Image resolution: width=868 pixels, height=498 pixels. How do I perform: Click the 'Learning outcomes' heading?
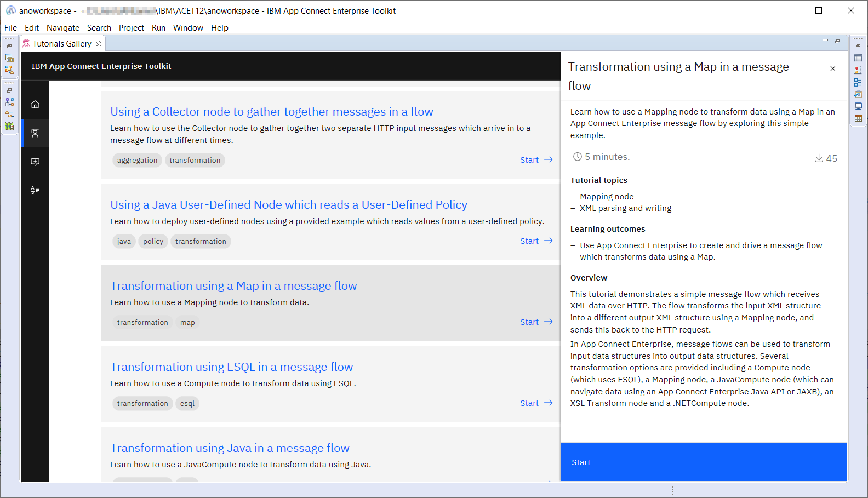point(608,229)
